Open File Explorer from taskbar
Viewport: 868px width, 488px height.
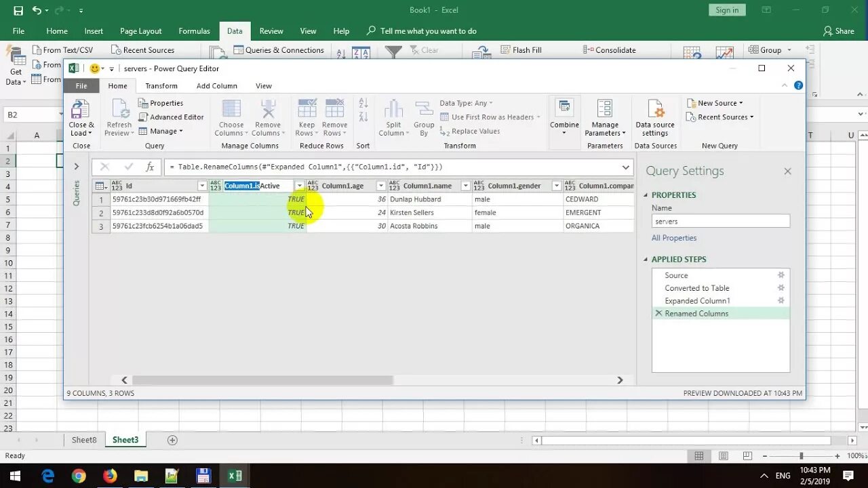pos(141,476)
